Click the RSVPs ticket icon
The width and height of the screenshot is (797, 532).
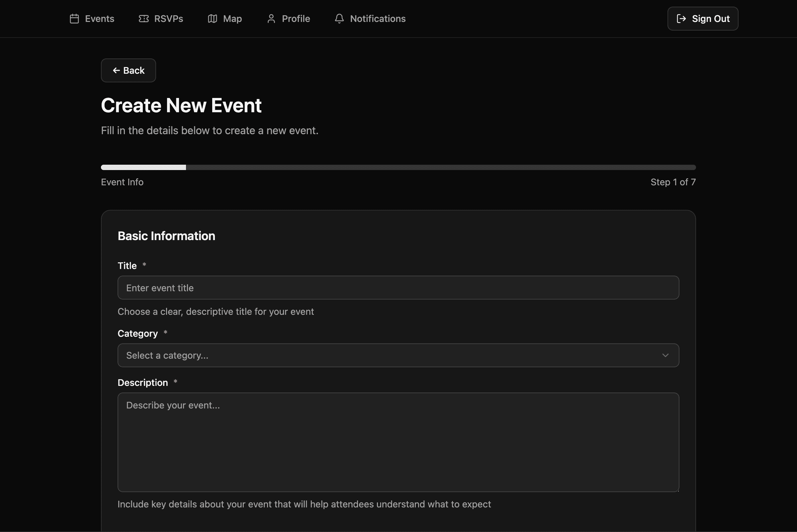tap(144, 19)
